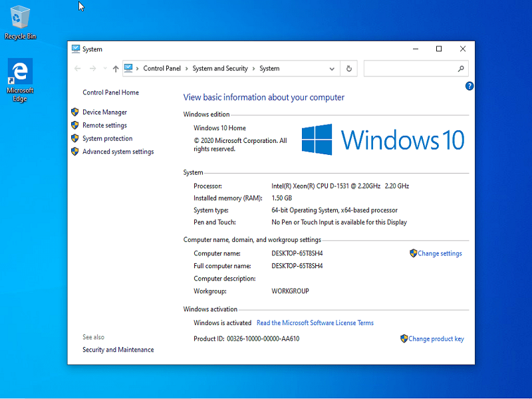Open the Recycle Bin desktop icon
The image size is (532, 399).
point(20,23)
